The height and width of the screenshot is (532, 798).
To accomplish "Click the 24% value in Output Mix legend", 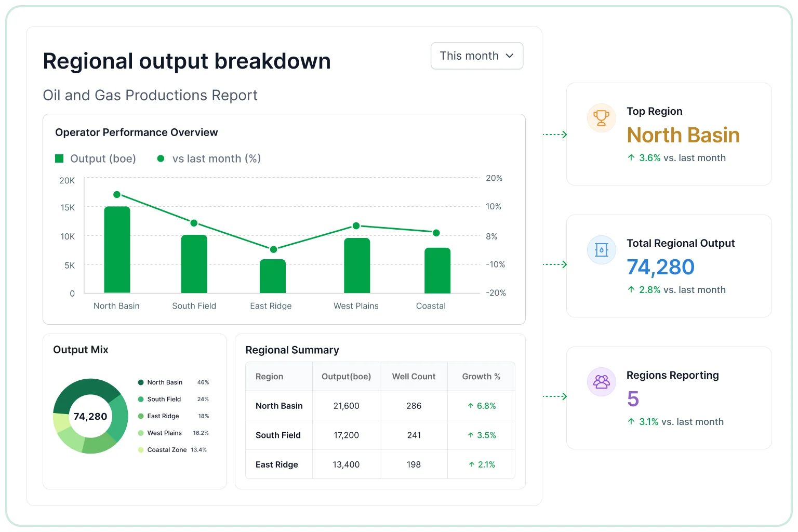I will (203, 399).
